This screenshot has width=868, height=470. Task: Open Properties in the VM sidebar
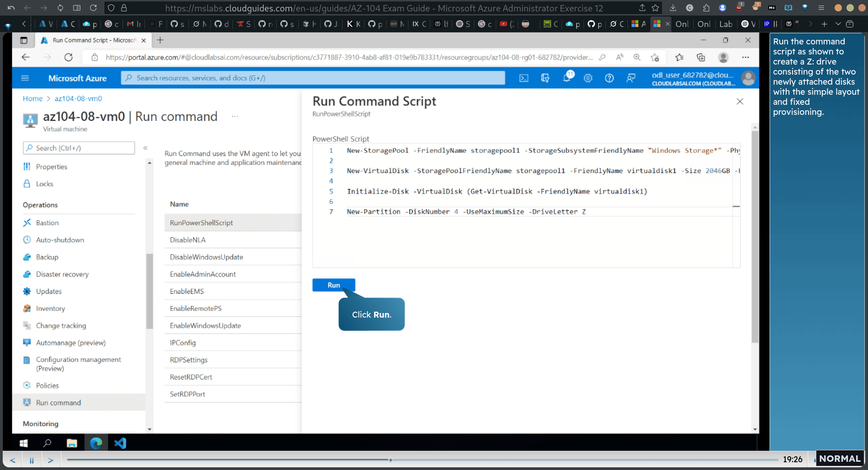pyautogui.click(x=51, y=167)
